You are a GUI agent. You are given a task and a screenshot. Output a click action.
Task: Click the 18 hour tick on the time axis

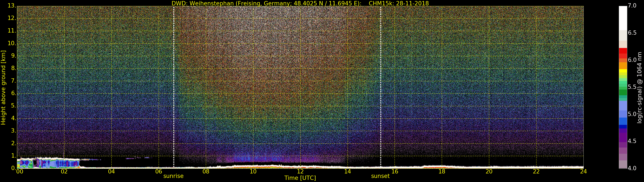[x=442, y=172]
